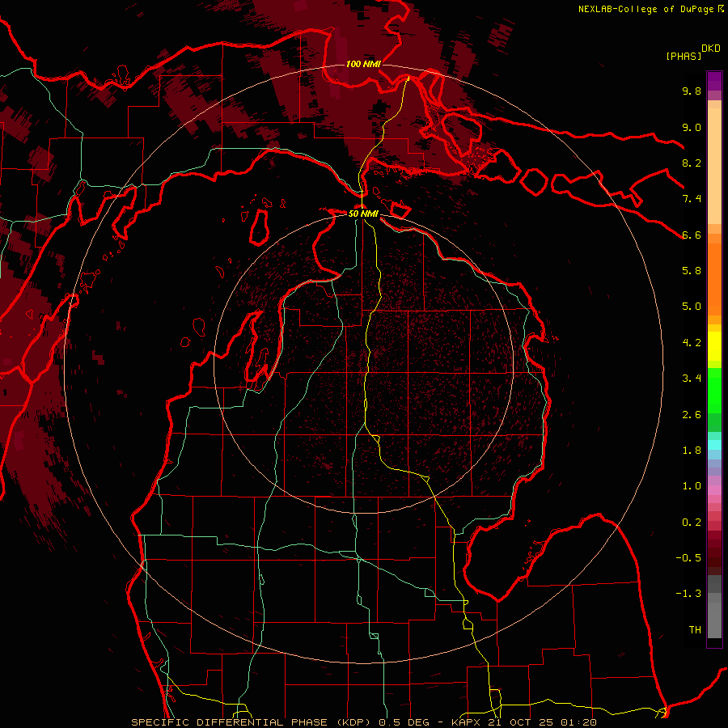Pick the orange band of the color bar

714,279
